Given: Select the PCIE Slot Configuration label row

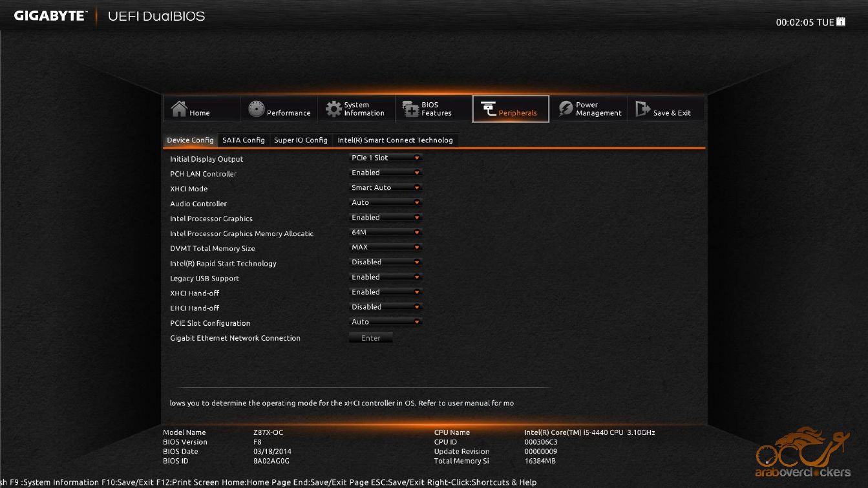Looking at the screenshot, I should point(210,323).
